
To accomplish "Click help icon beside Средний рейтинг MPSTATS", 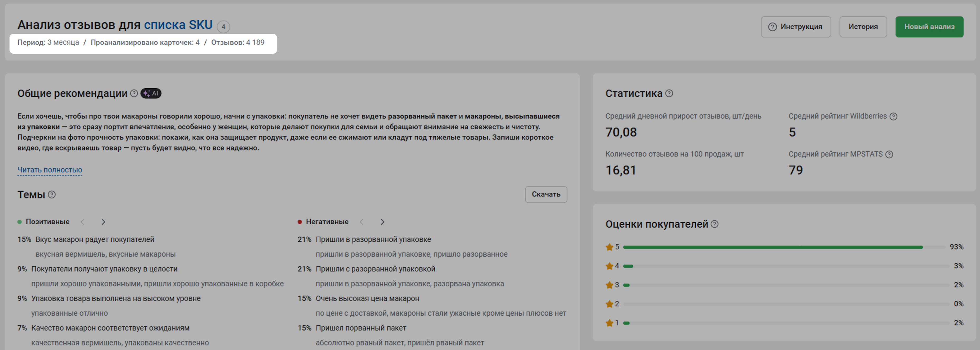I will click(x=889, y=154).
